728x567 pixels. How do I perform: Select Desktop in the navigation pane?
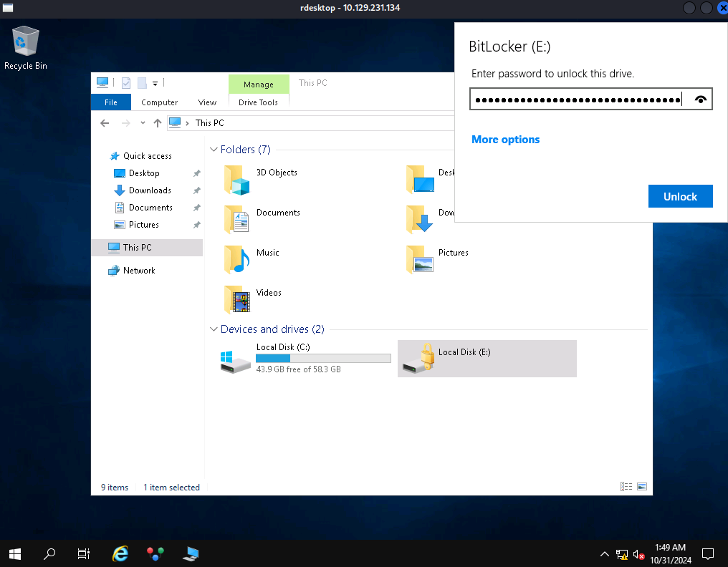click(x=143, y=173)
